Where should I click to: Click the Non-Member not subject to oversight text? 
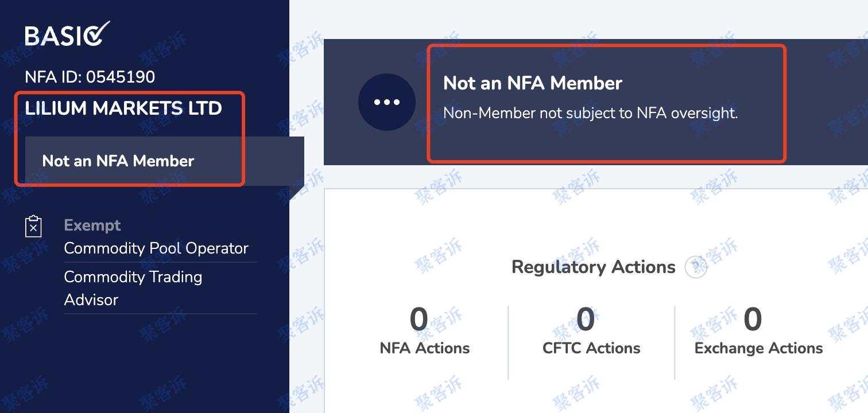[x=591, y=113]
